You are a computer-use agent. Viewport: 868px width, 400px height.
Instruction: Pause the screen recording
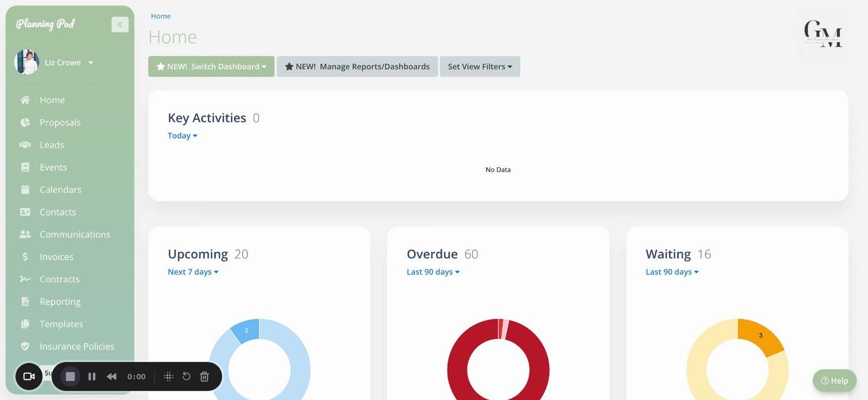coord(92,376)
